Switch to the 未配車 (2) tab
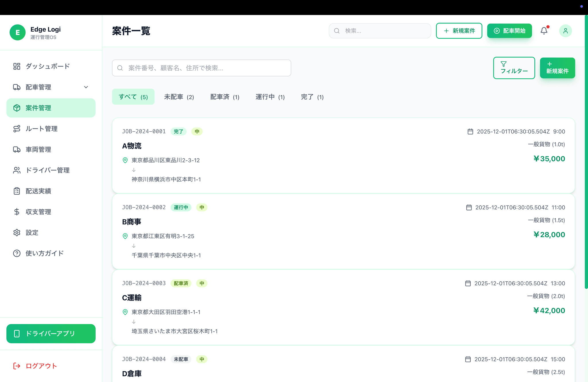Image resolution: width=588 pixels, height=382 pixels. click(179, 97)
